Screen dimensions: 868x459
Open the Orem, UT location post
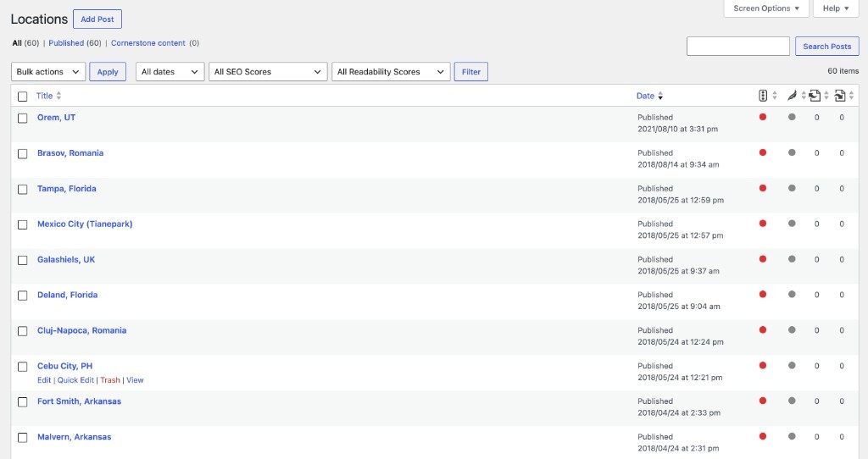pyautogui.click(x=57, y=117)
